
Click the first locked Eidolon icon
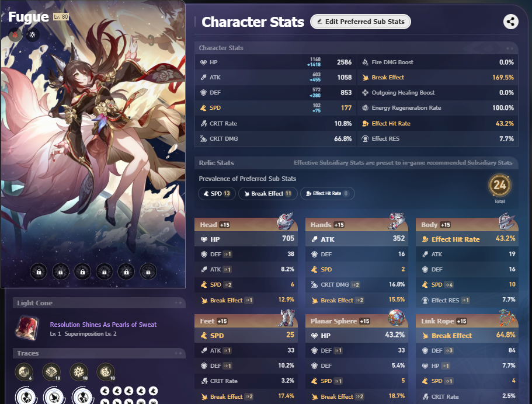(x=39, y=271)
